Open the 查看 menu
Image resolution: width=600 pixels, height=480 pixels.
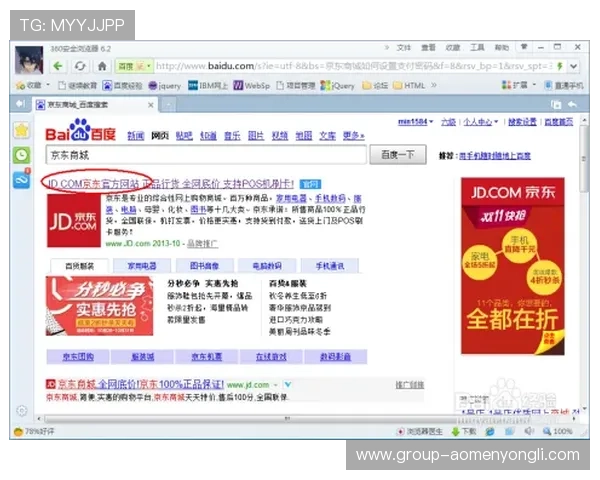pyautogui.click(x=428, y=47)
